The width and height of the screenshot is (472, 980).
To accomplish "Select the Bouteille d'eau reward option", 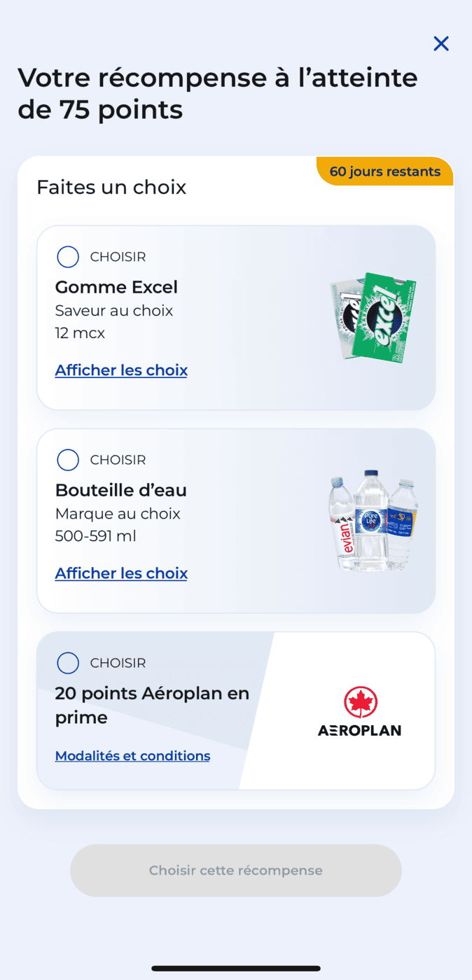I will click(x=68, y=460).
